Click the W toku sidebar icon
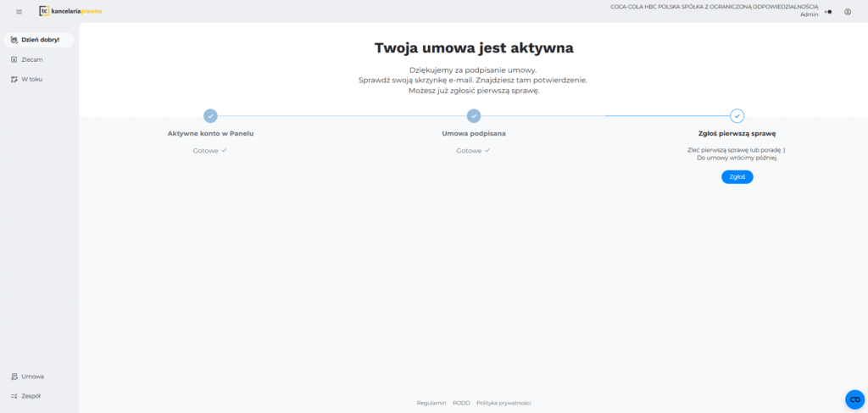The image size is (868, 413). click(14, 79)
